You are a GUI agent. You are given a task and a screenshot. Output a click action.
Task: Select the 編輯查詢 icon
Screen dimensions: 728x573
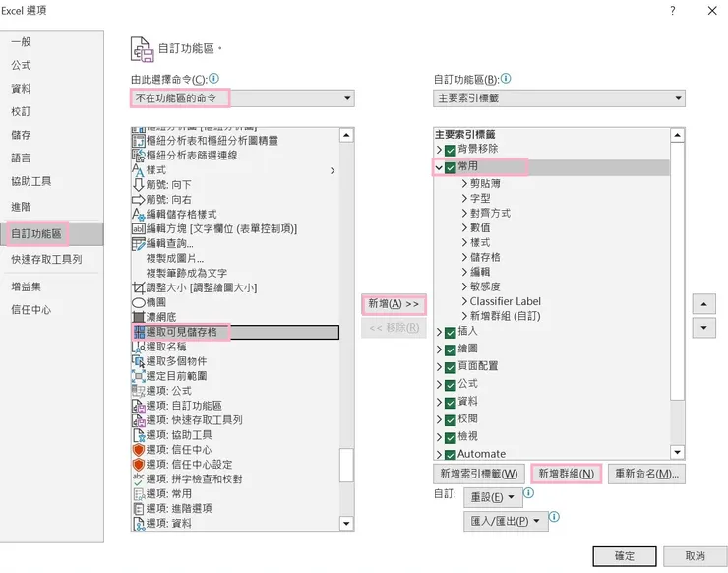click(x=139, y=243)
